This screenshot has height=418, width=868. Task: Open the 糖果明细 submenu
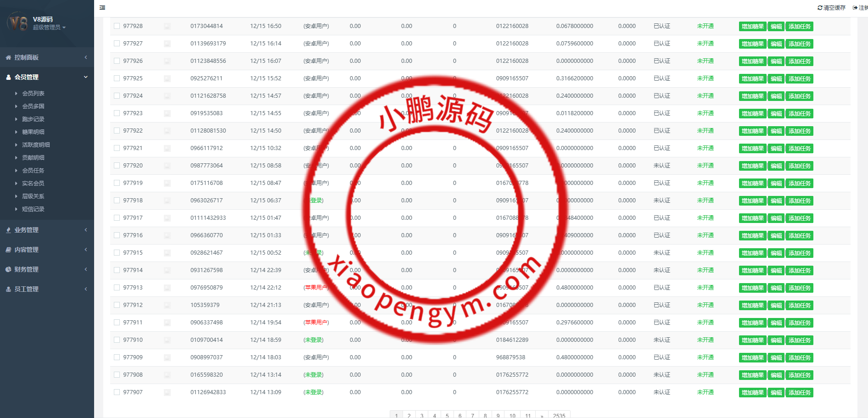[33, 132]
